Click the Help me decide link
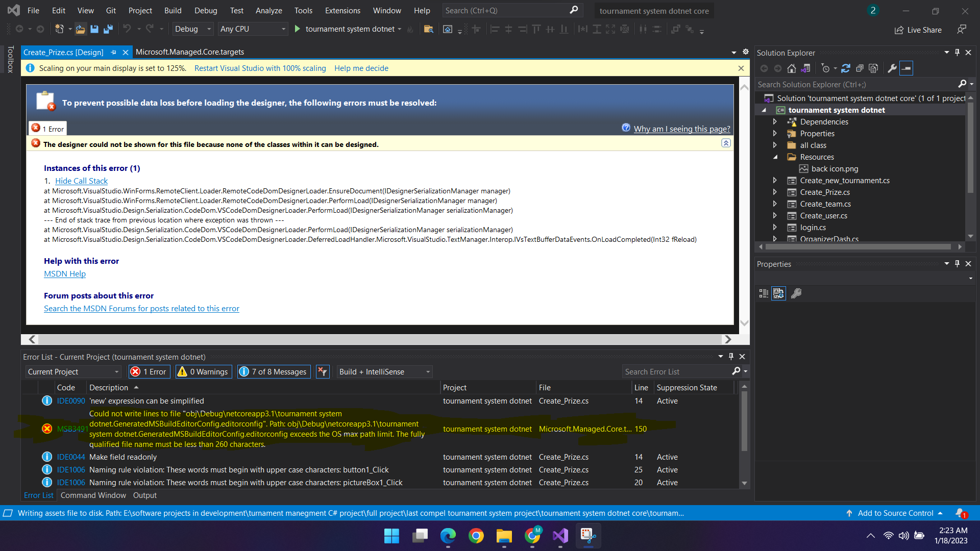This screenshot has height=551, width=980. click(361, 68)
